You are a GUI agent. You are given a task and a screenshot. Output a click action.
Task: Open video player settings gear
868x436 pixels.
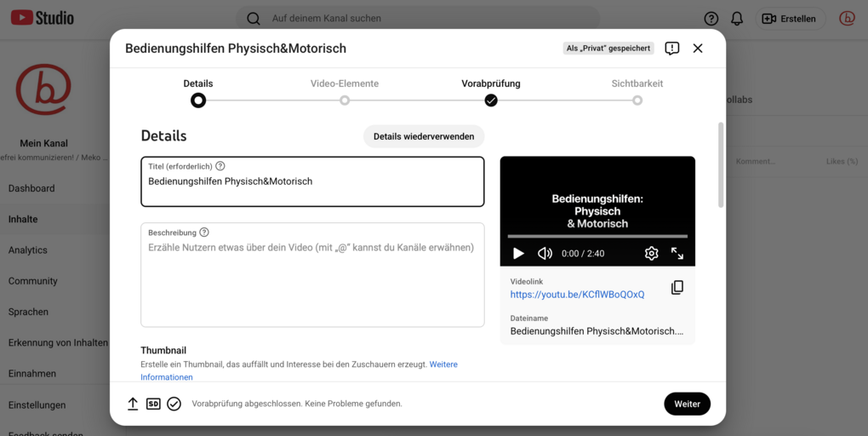click(x=651, y=254)
